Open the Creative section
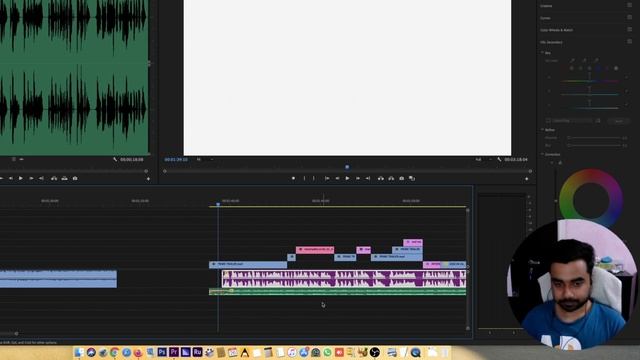The height and width of the screenshot is (360, 640). point(546,6)
